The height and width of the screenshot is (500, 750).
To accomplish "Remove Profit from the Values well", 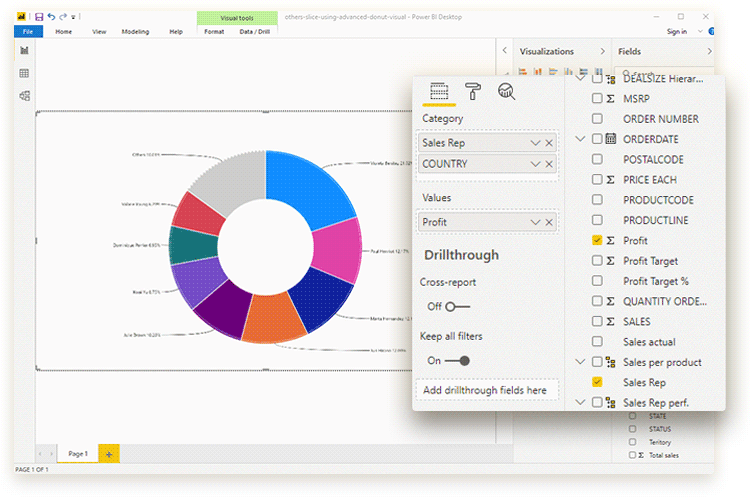I will [x=549, y=222].
